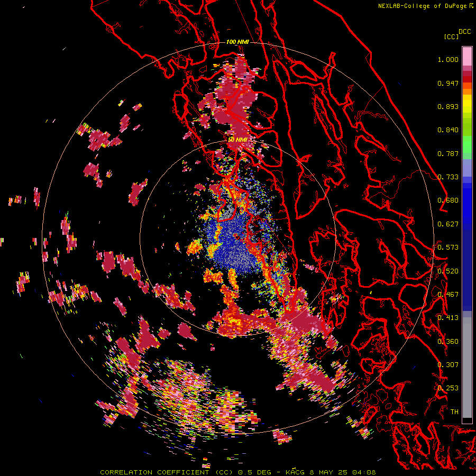Click the 0.627 color scale value

click(448, 224)
